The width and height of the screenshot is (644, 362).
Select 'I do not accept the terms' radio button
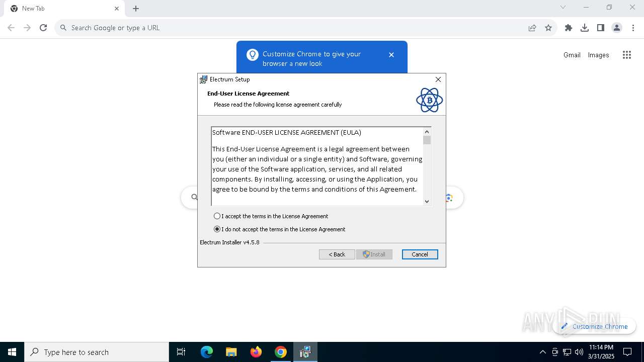[x=217, y=229]
